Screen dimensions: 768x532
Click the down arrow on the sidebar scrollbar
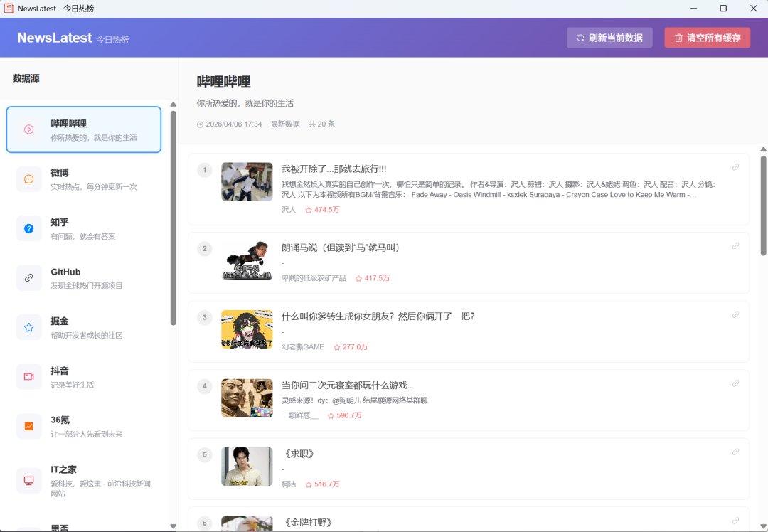pyautogui.click(x=172, y=526)
